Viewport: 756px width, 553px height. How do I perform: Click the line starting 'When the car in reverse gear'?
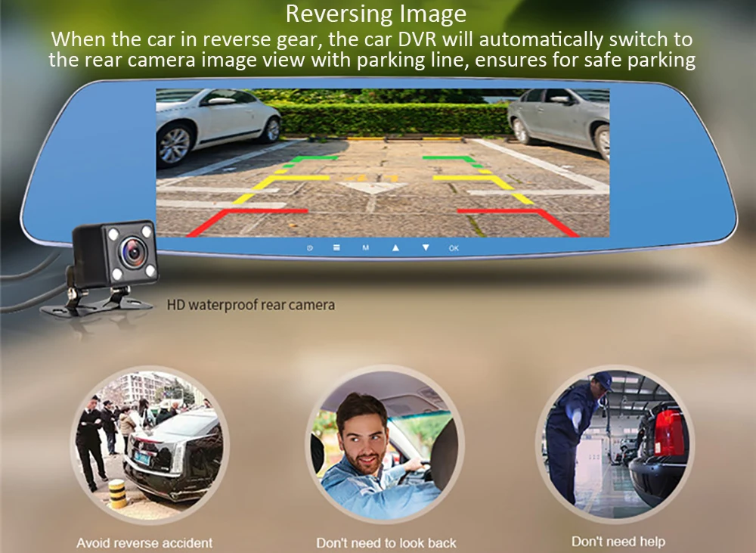[x=372, y=39]
